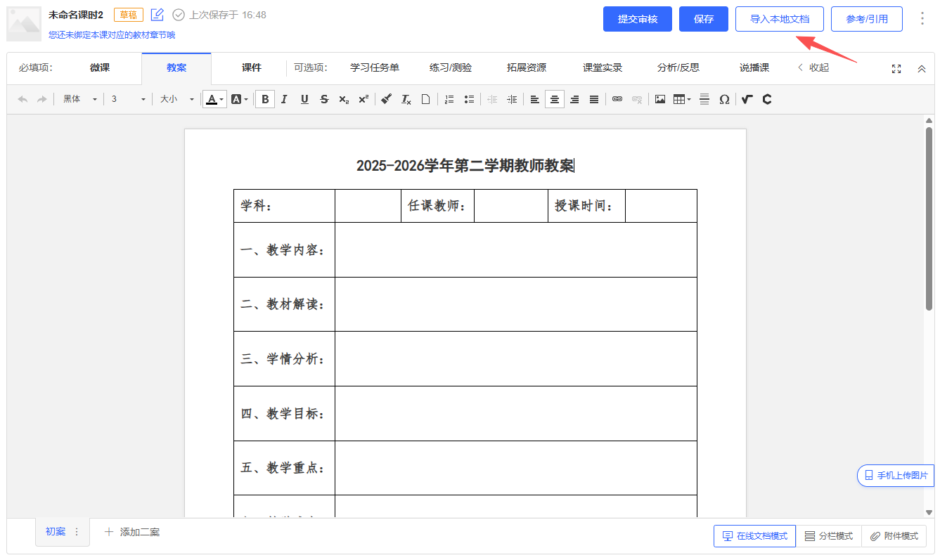The width and height of the screenshot is (940, 560).
Task: Click 添加二案 to add second plan
Action: pos(132,532)
